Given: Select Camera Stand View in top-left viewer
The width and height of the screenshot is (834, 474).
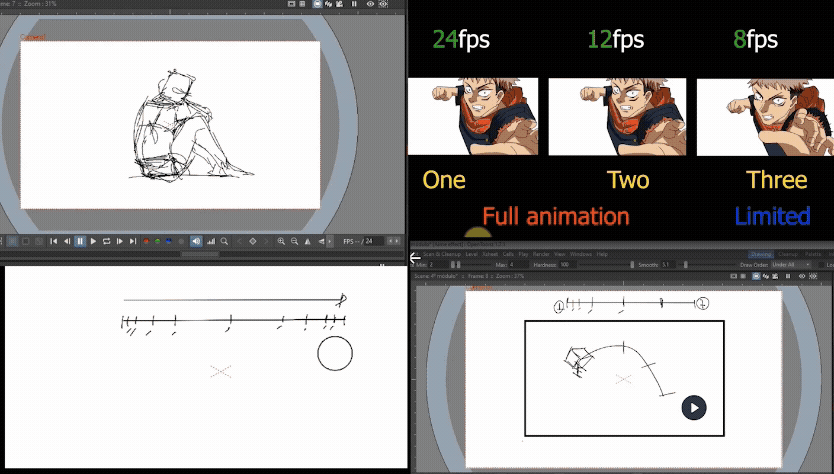Looking at the screenshot, I should [318, 4].
